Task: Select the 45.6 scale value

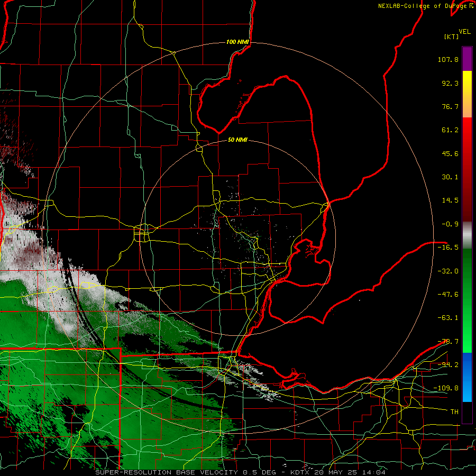Action: pyautogui.click(x=450, y=153)
